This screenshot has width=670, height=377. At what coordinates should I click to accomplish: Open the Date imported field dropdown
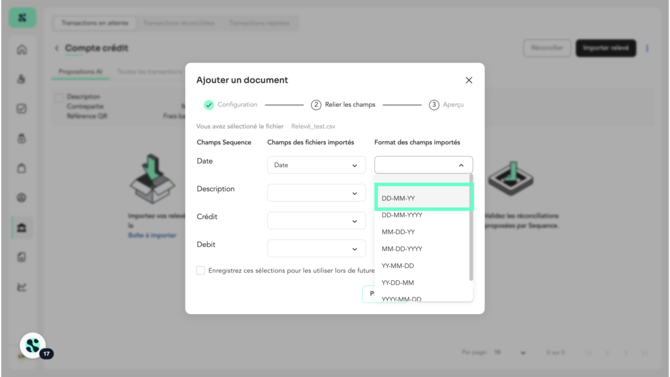[x=316, y=165]
